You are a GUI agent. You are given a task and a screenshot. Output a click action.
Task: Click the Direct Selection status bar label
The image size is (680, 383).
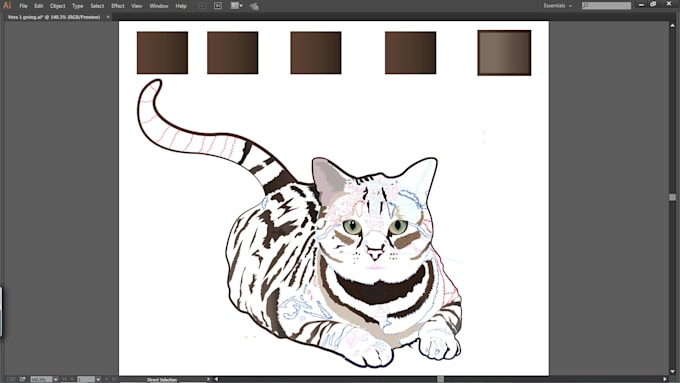click(x=162, y=380)
